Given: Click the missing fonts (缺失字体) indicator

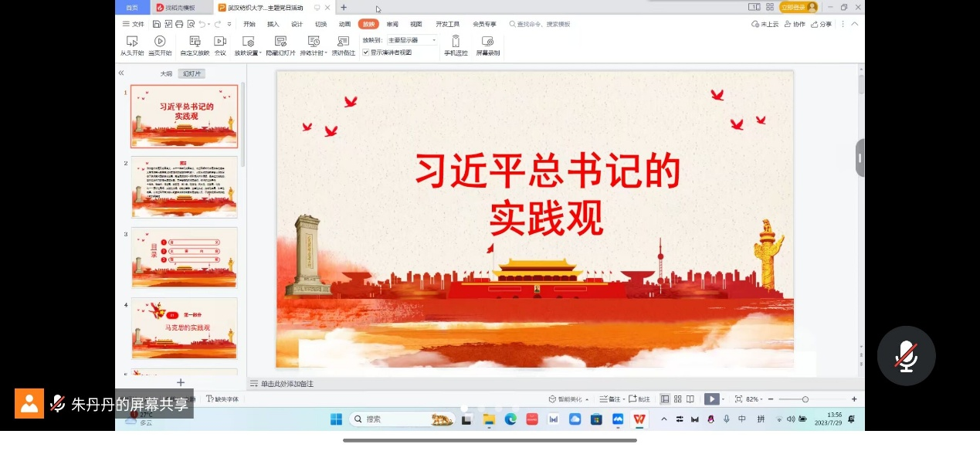Looking at the screenshot, I should tap(222, 398).
